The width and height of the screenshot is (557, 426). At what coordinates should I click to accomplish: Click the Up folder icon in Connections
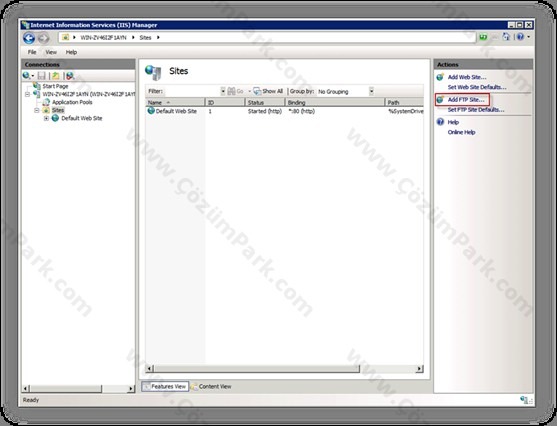(56, 76)
